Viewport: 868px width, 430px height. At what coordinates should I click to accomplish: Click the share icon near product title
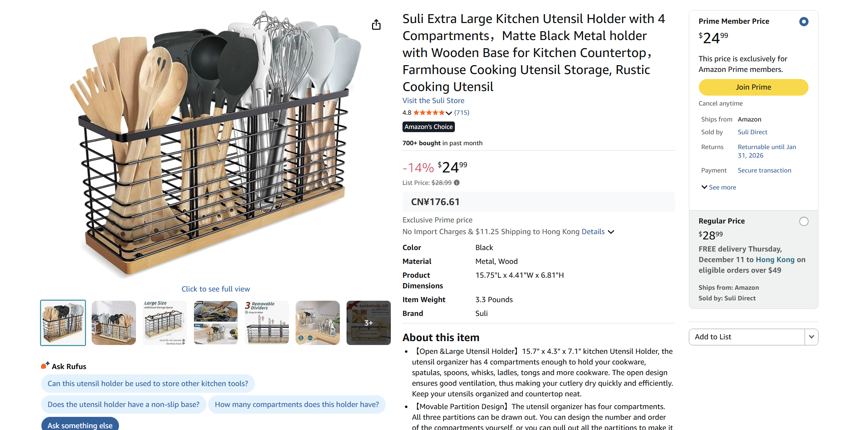point(376,24)
